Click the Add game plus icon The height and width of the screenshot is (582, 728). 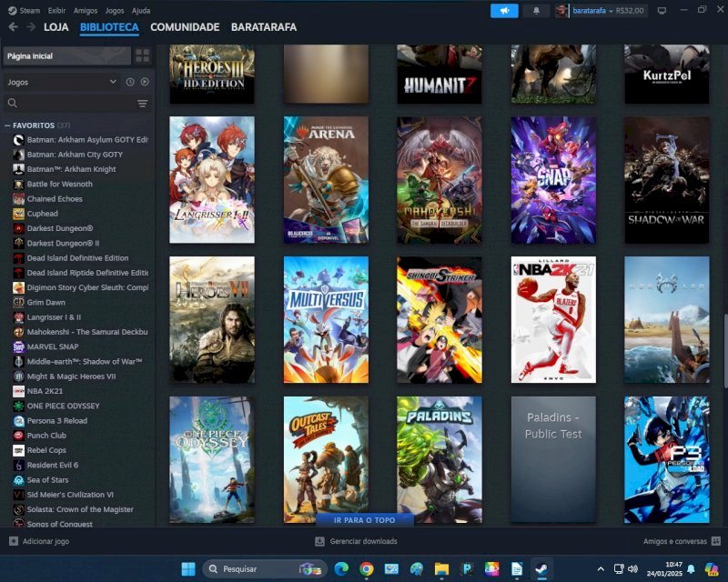coord(14,541)
